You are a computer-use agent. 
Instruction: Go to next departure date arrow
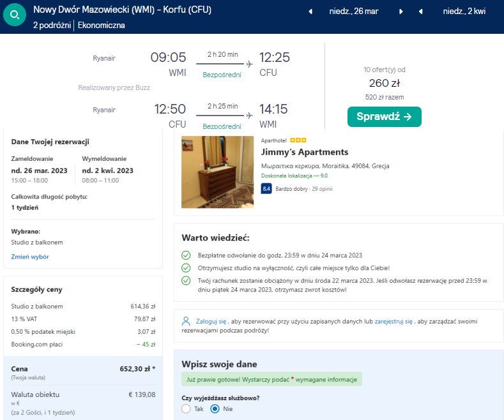click(401, 11)
